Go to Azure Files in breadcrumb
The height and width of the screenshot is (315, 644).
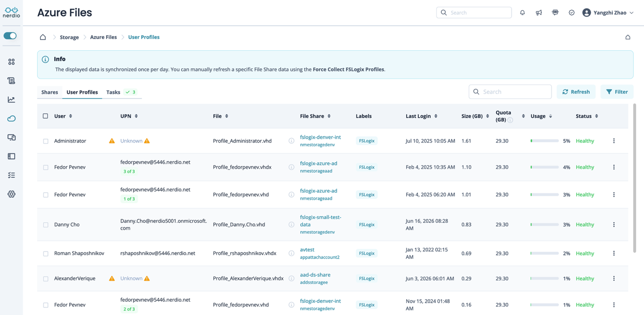tap(104, 37)
